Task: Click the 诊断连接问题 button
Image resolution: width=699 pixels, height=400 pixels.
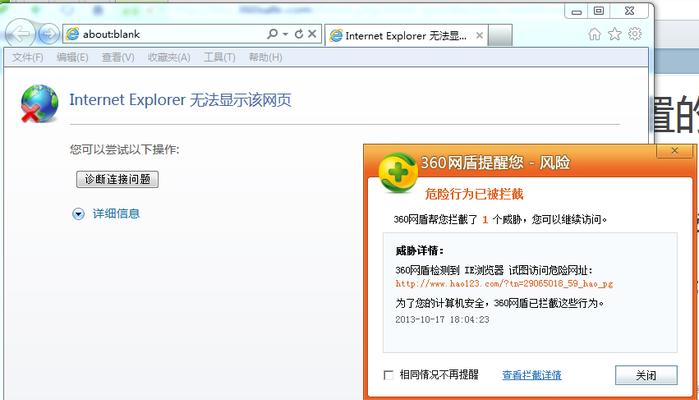Action: pyautogui.click(x=117, y=179)
